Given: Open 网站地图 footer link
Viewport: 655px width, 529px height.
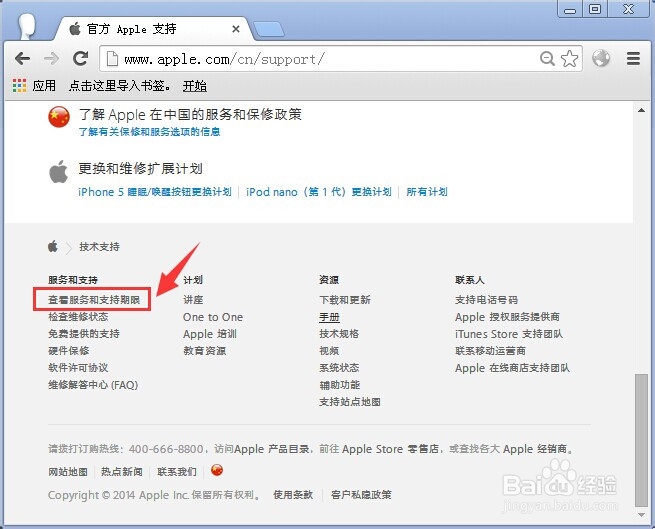Looking at the screenshot, I should pyautogui.click(x=68, y=472).
